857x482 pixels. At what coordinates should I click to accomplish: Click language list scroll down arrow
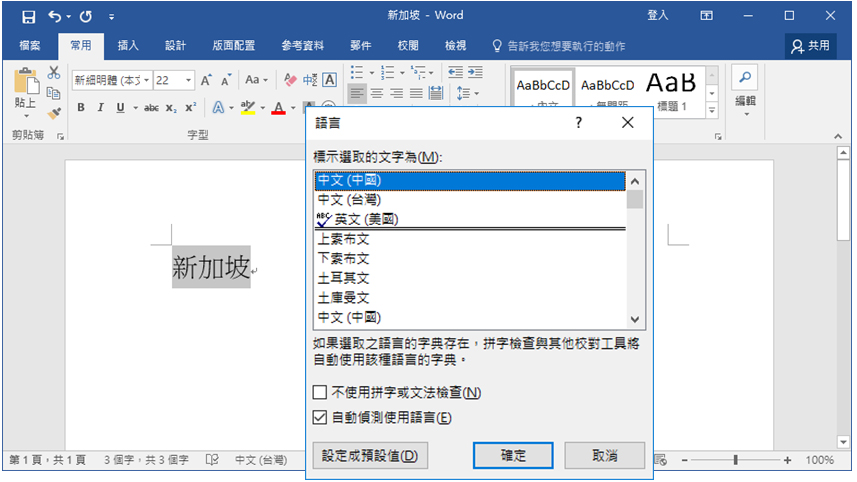click(x=635, y=319)
